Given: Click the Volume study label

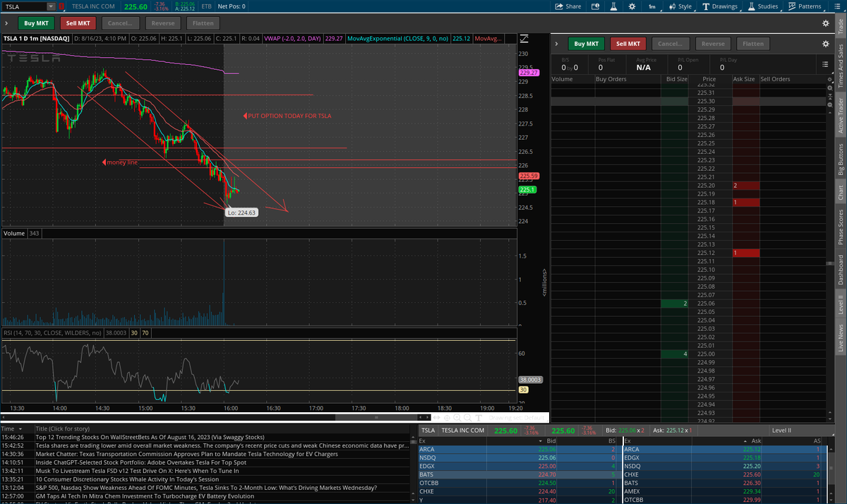Looking at the screenshot, I should pos(14,233).
